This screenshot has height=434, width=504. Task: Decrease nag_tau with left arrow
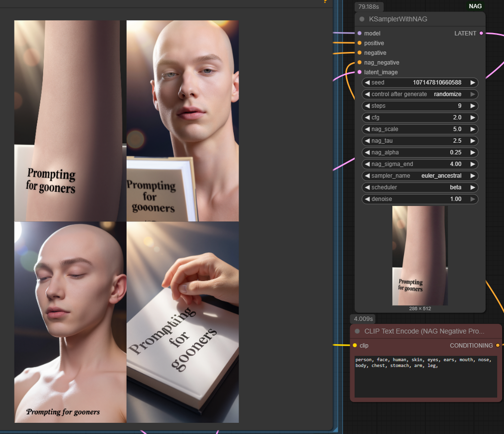point(367,141)
